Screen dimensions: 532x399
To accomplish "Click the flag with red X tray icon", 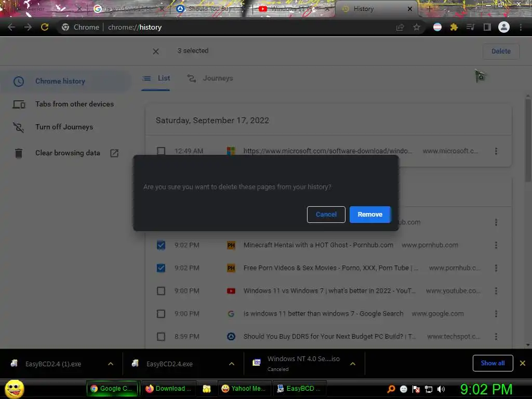I will coord(416,389).
